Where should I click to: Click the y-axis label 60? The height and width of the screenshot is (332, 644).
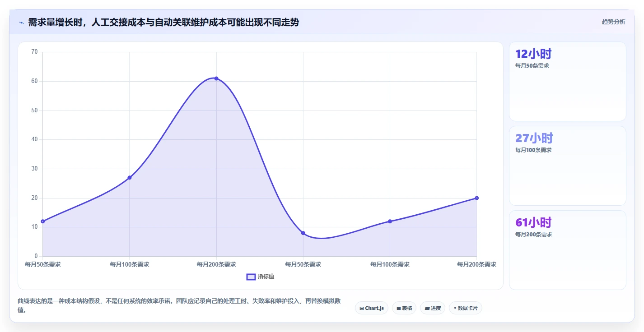35,81
